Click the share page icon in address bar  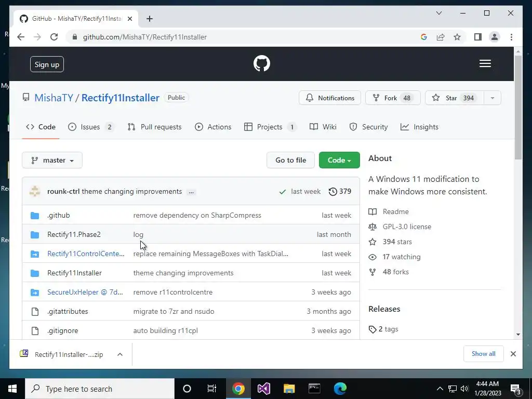pyautogui.click(x=441, y=37)
